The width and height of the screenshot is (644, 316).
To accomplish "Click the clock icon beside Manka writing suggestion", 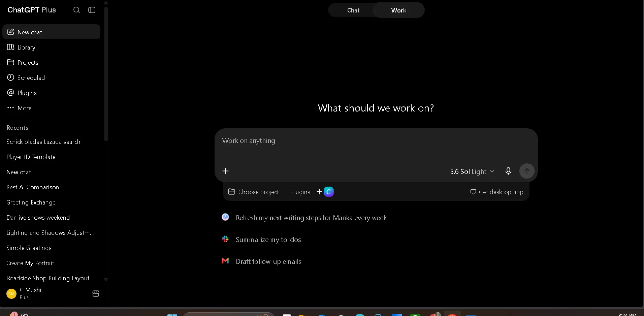I will click(x=225, y=217).
